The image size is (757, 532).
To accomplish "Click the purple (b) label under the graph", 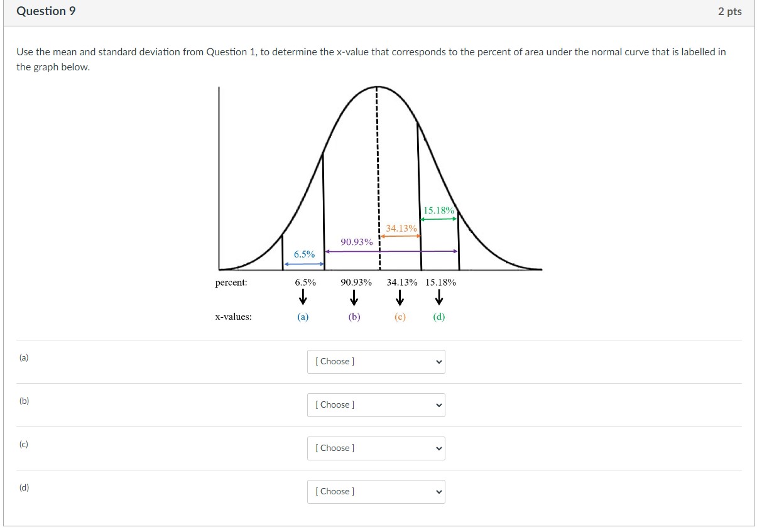I will (354, 317).
